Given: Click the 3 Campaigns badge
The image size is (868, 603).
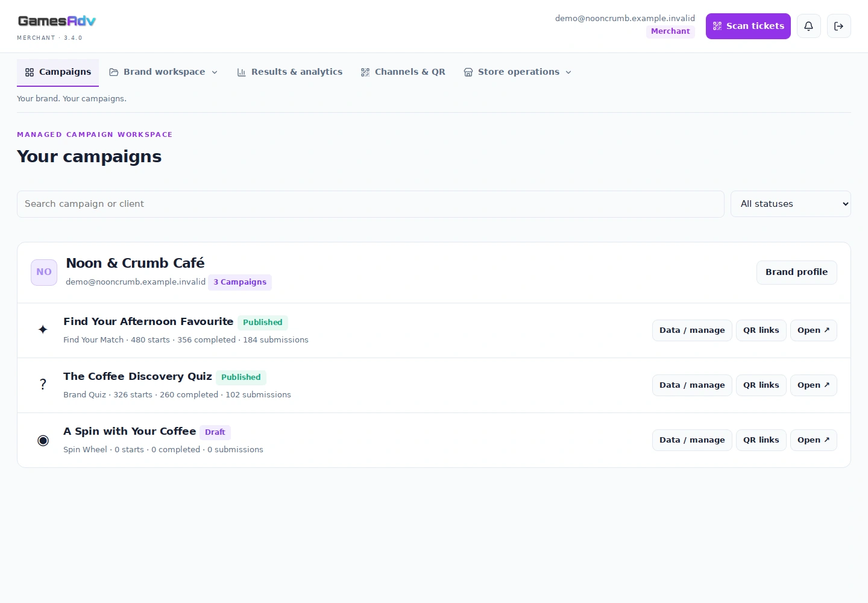Looking at the screenshot, I should 240,282.
